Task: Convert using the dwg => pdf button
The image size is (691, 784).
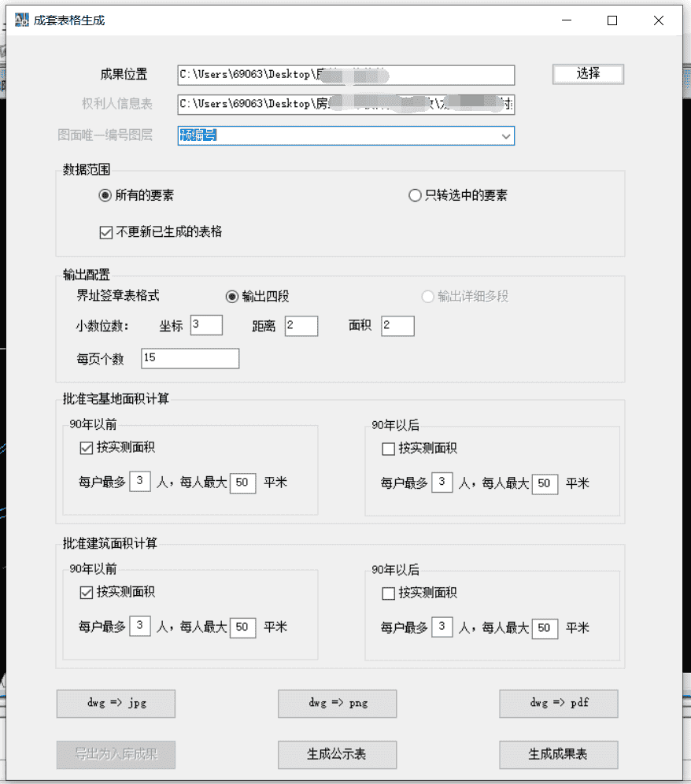Action: (558, 704)
